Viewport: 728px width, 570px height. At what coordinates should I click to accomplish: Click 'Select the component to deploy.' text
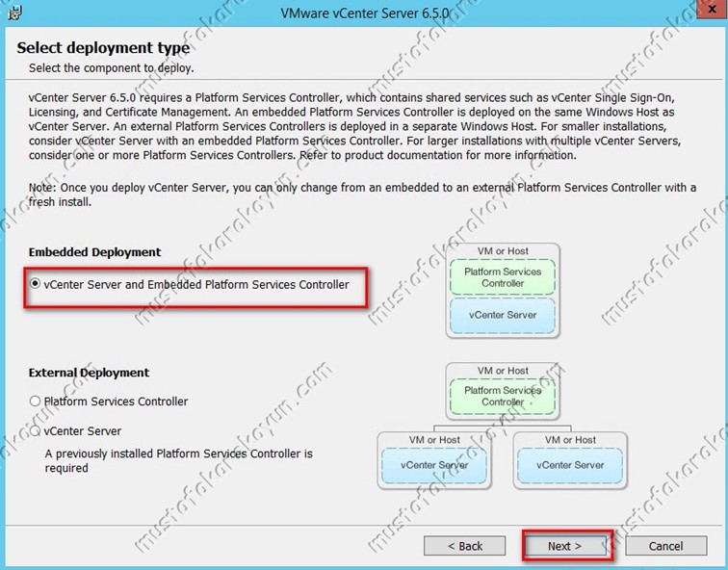pyautogui.click(x=112, y=67)
